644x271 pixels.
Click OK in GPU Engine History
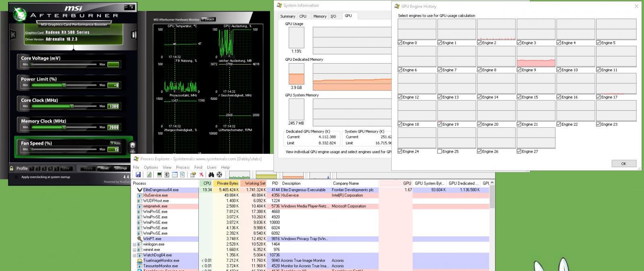point(623,163)
